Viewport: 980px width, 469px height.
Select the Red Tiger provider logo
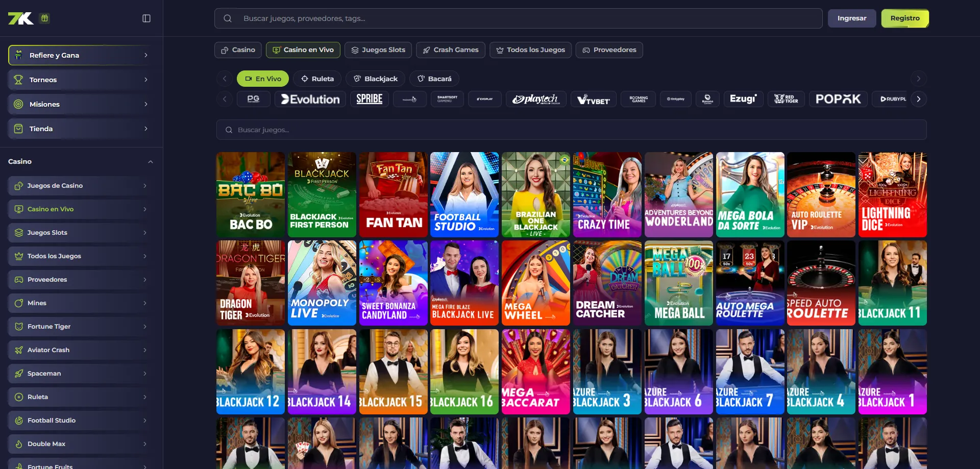point(786,99)
